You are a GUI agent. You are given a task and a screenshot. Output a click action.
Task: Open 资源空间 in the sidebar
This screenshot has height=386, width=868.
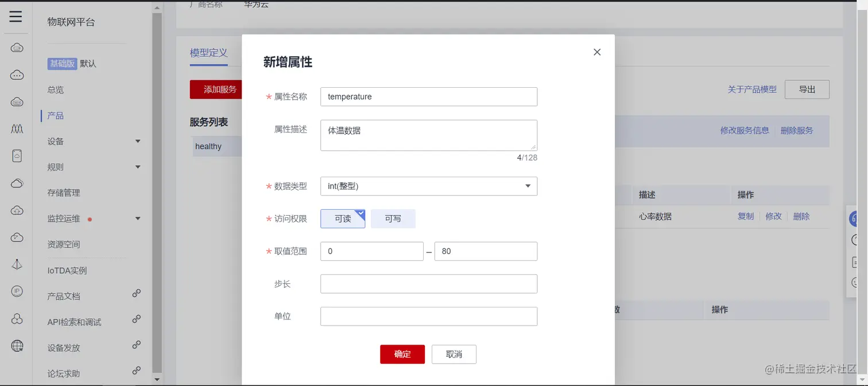pos(64,244)
